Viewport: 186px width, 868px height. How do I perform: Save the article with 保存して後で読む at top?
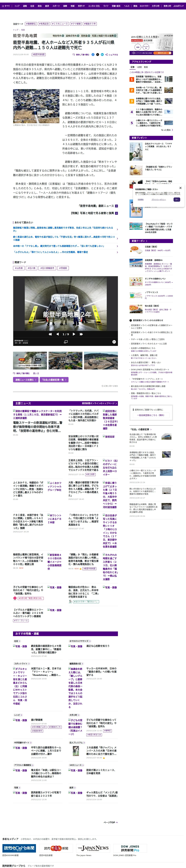click(x=81, y=55)
